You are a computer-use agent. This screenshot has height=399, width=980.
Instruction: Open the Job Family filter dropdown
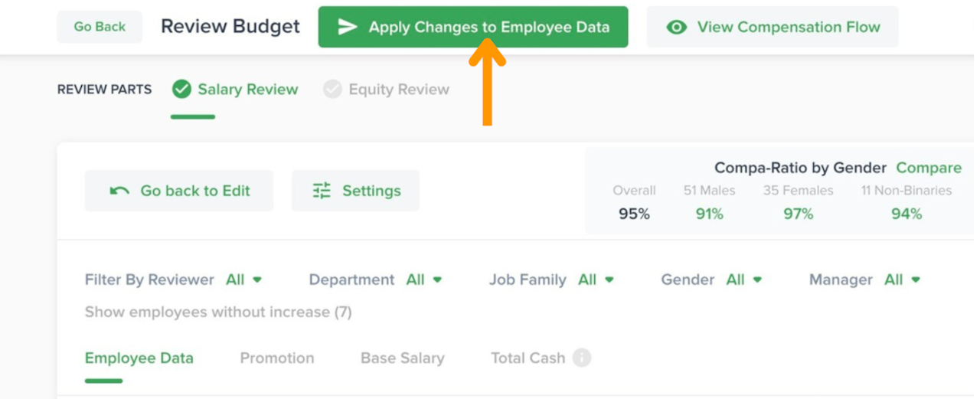coord(596,280)
